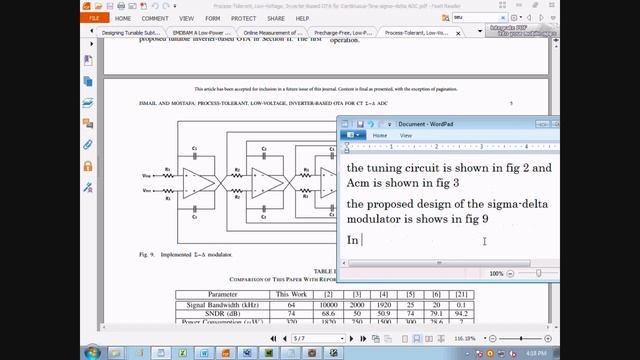The width and height of the screenshot is (640, 360).
Task: Click the Save icon in Foxit quick access toolbar
Action: [109, 6]
